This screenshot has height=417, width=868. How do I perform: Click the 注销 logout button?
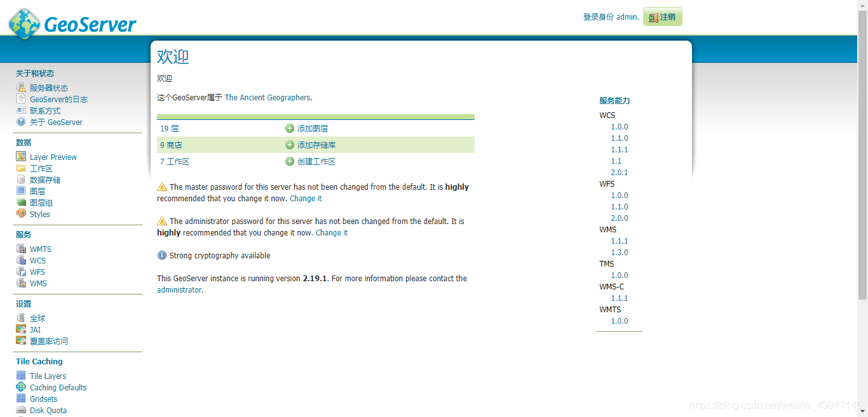[x=663, y=17]
